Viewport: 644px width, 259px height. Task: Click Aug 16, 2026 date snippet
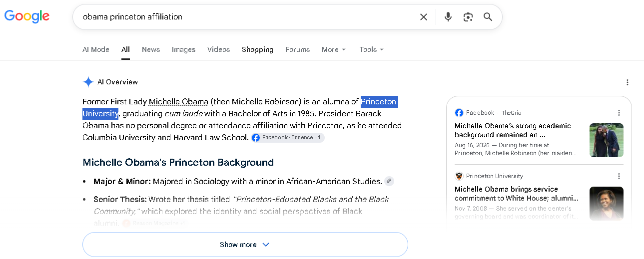tap(472, 145)
